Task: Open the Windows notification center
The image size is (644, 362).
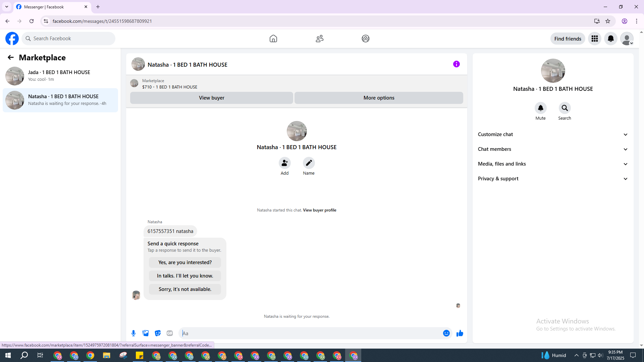Action: coord(633,355)
